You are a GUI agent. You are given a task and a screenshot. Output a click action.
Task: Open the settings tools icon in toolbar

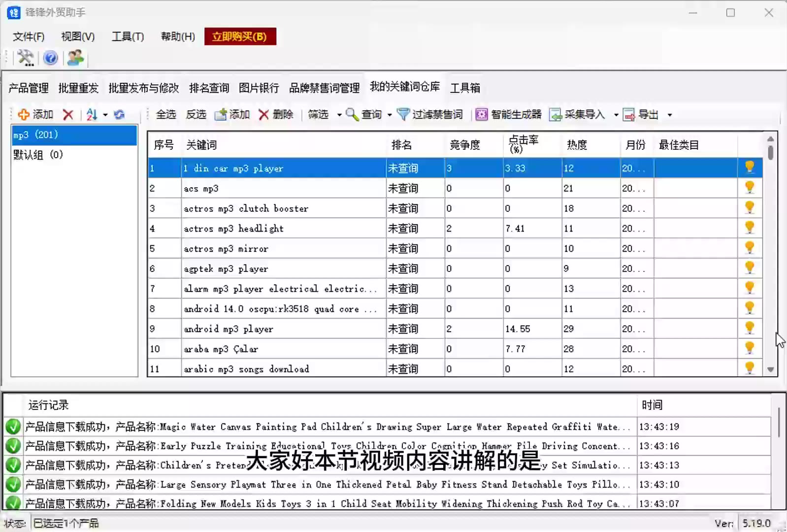point(26,58)
